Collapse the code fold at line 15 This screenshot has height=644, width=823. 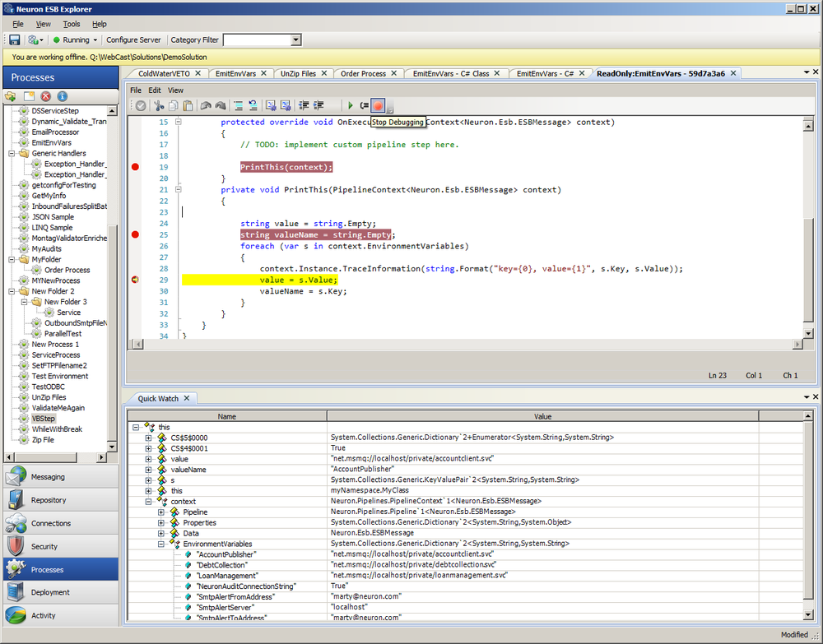[x=178, y=122]
